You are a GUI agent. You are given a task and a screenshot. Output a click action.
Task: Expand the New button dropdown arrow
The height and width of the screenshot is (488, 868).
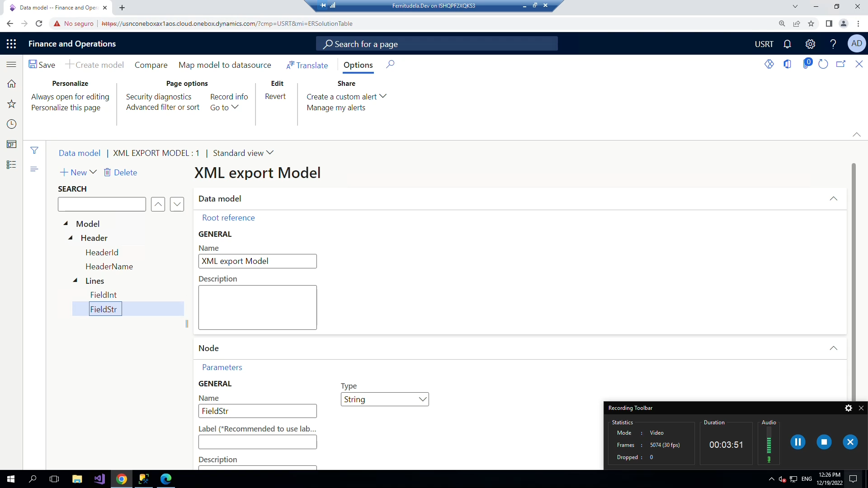tap(93, 172)
